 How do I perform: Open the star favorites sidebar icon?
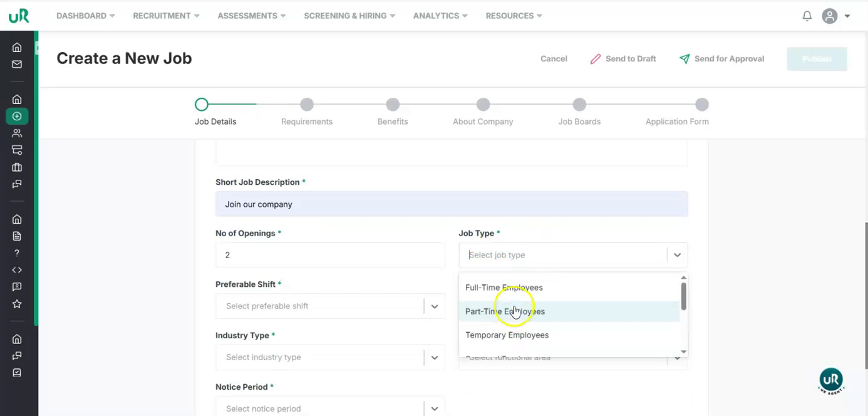(17, 304)
